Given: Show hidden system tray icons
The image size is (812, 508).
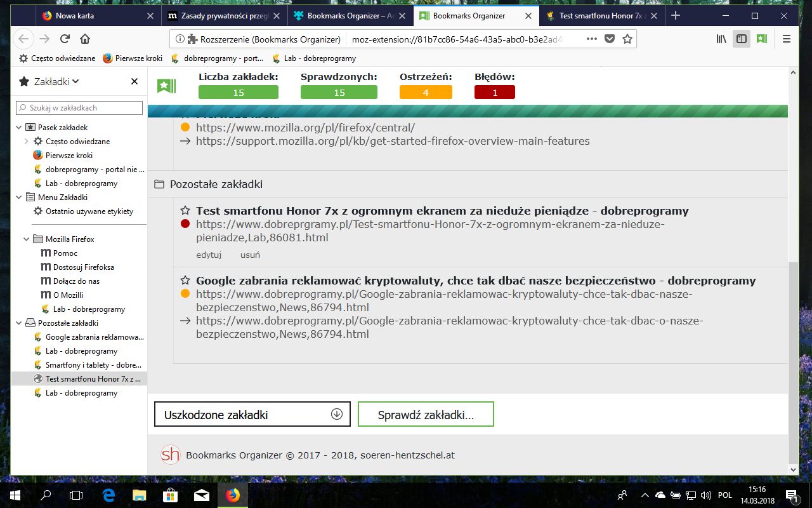Looking at the screenshot, I should [x=645, y=495].
